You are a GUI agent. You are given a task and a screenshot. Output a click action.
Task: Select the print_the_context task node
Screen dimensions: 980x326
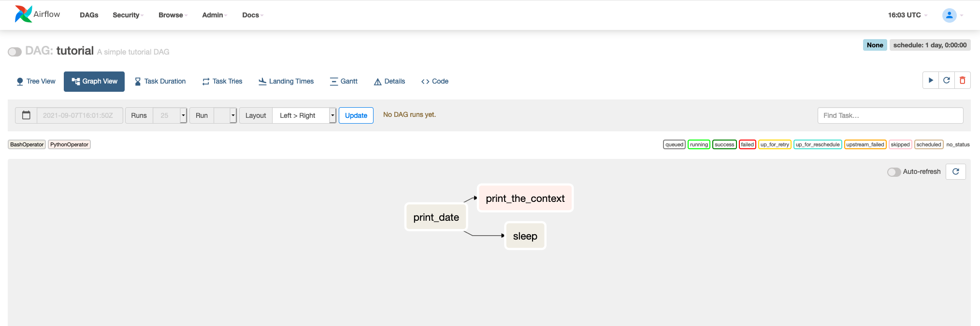525,198
